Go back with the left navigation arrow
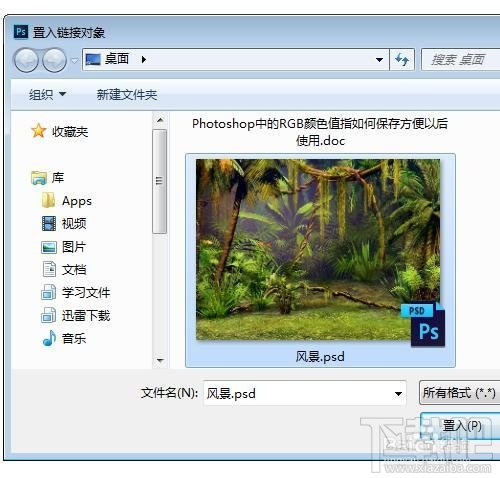 26,60
